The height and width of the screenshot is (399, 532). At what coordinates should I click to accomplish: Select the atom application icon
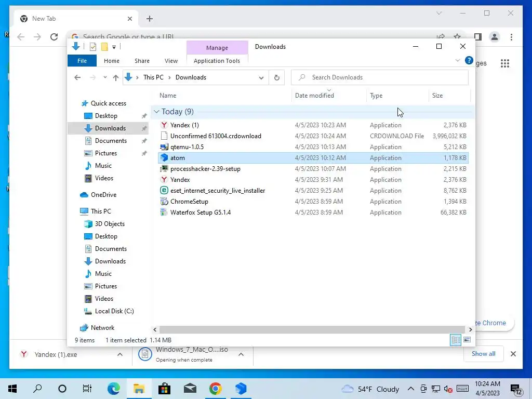click(x=164, y=158)
